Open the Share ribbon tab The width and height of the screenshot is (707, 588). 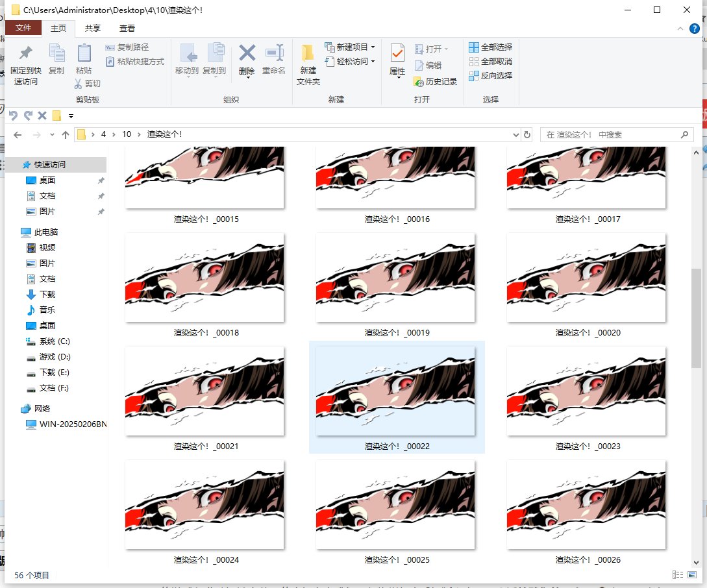tap(93, 29)
